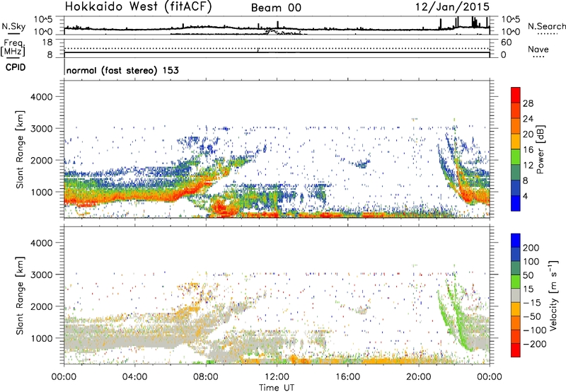566x392 pixels.
Task: Click the 'N.Sky' legend label
Action: point(13,26)
